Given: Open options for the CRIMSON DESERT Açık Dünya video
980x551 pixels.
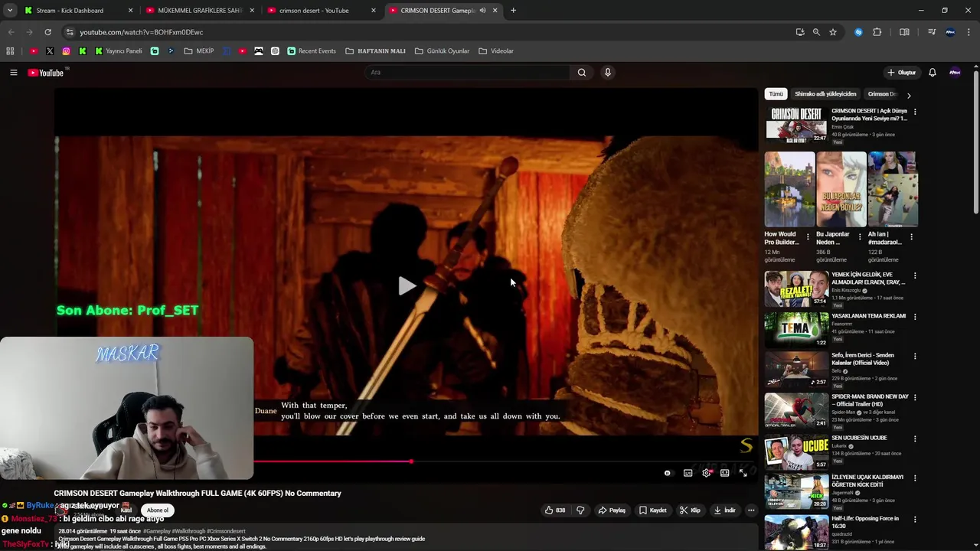Looking at the screenshot, I should (915, 112).
